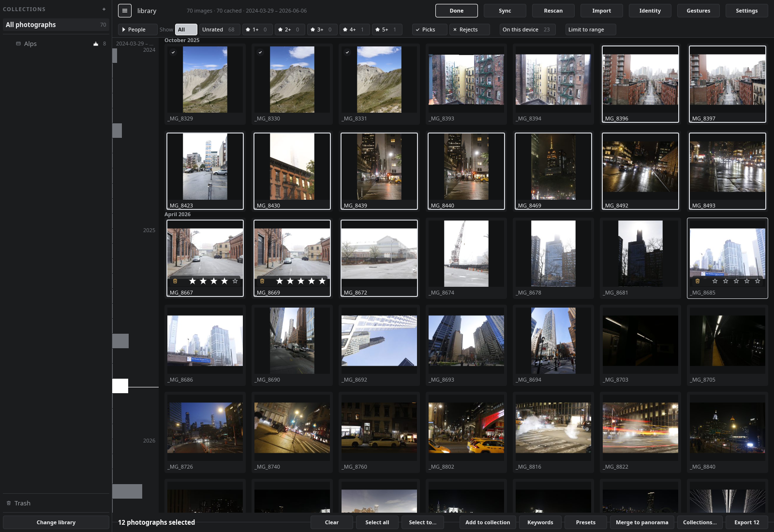Filter by 5+ star rating
The width and height of the screenshot is (774, 532).
point(387,30)
